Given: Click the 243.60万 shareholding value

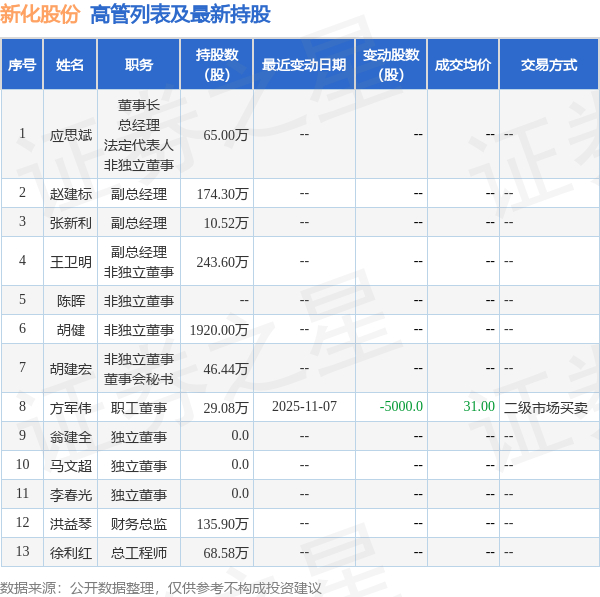Looking at the screenshot, I should click(x=222, y=262).
